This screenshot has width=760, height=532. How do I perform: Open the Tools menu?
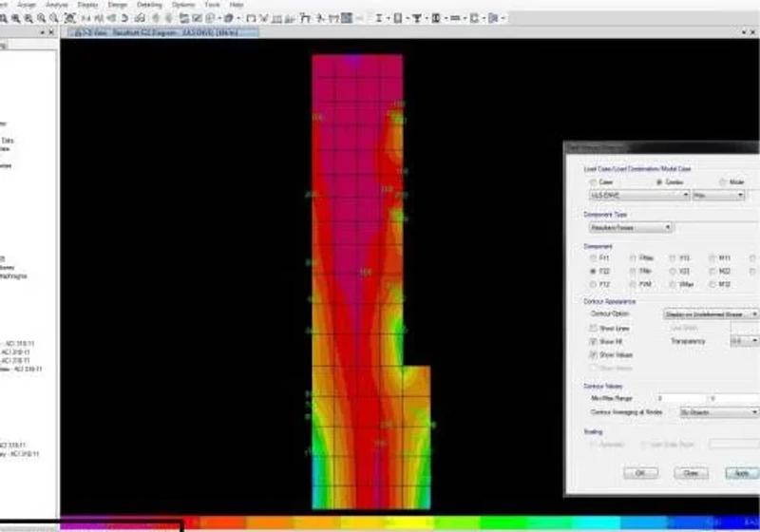click(x=212, y=5)
